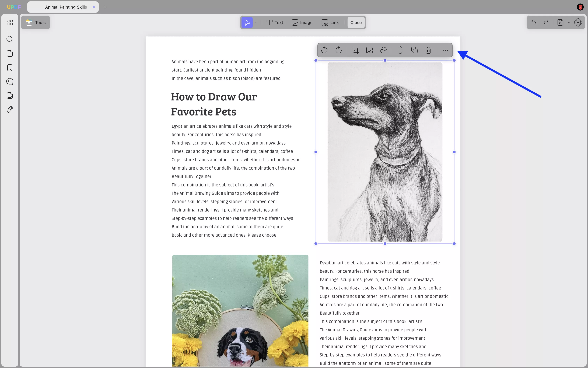The height and width of the screenshot is (368, 588).
Task: Open a new tab with the plus button
Action: tap(105, 7)
